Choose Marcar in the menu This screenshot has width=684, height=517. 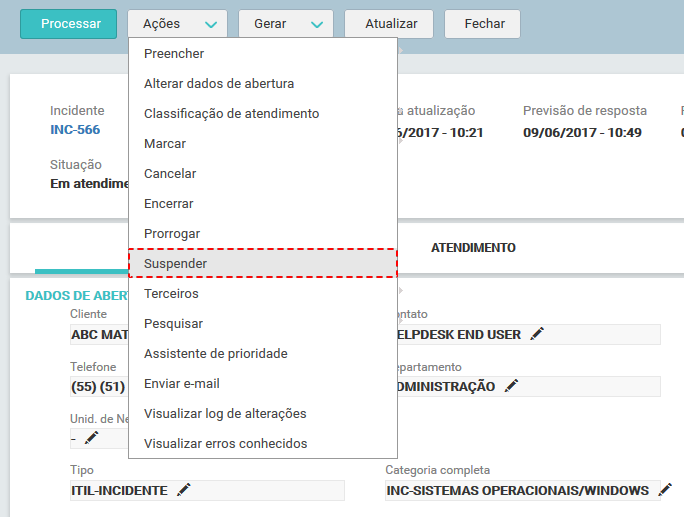[x=263, y=144]
